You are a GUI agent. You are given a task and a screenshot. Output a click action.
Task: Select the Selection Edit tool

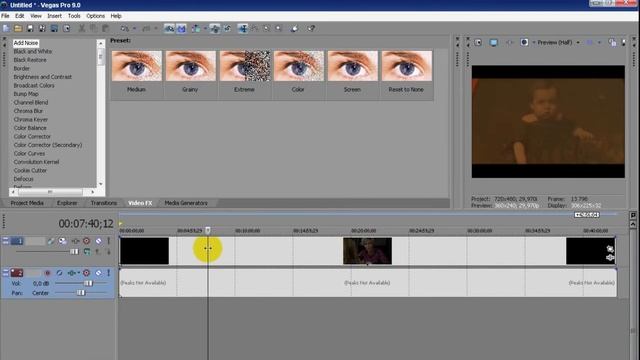[267, 29]
